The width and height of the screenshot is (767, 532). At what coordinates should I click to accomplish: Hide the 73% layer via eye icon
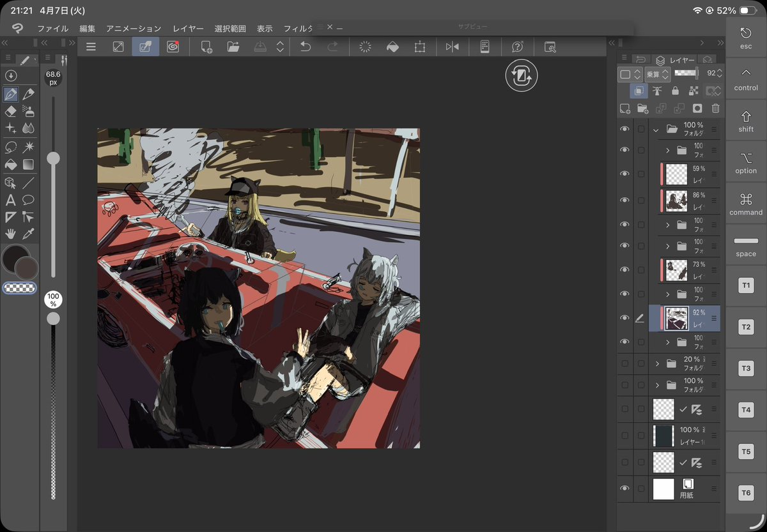pos(625,270)
